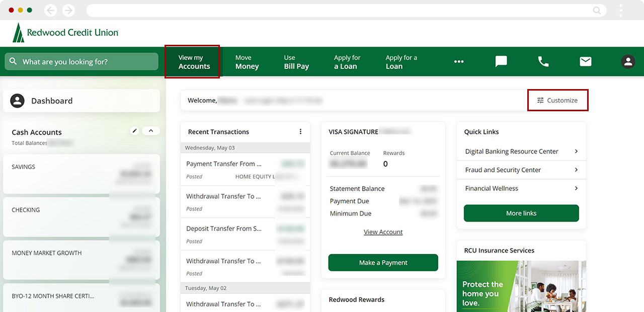The height and width of the screenshot is (312, 644).
Task: Click the Rewards value 0
Action: 385,164
